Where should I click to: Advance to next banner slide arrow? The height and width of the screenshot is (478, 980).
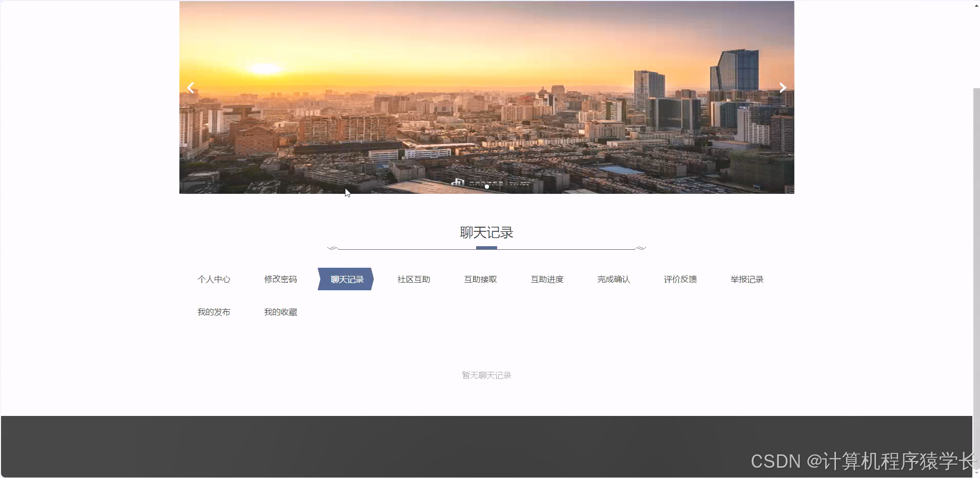point(783,88)
